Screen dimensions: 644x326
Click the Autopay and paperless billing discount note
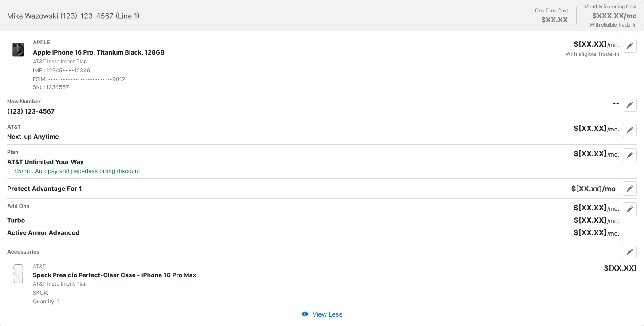(78, 171)
